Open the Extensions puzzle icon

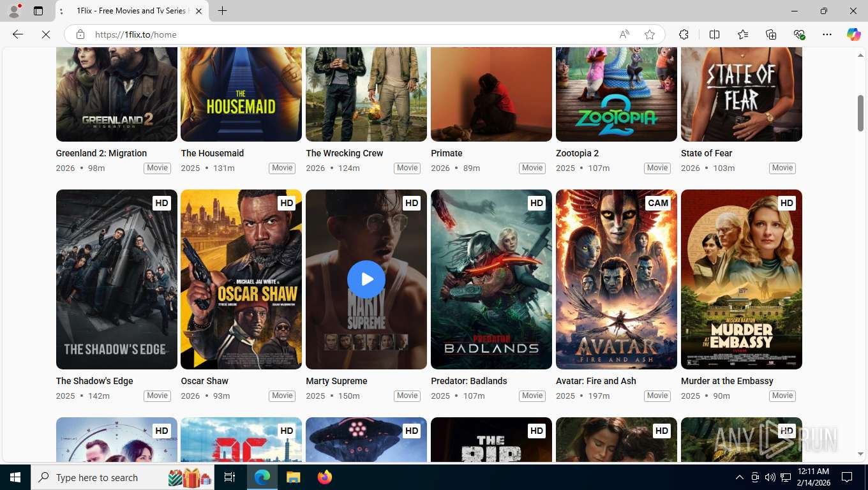click(684, 34)
